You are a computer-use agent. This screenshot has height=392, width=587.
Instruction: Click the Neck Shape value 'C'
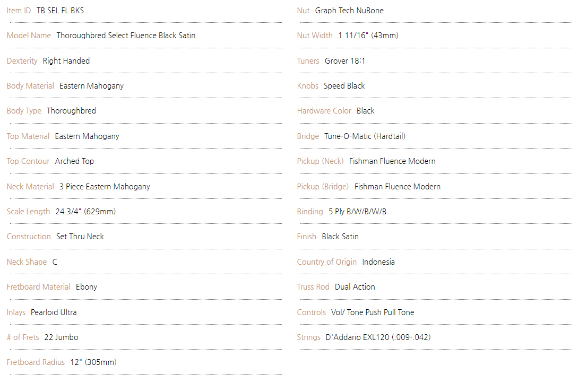(x=55, y=262)
